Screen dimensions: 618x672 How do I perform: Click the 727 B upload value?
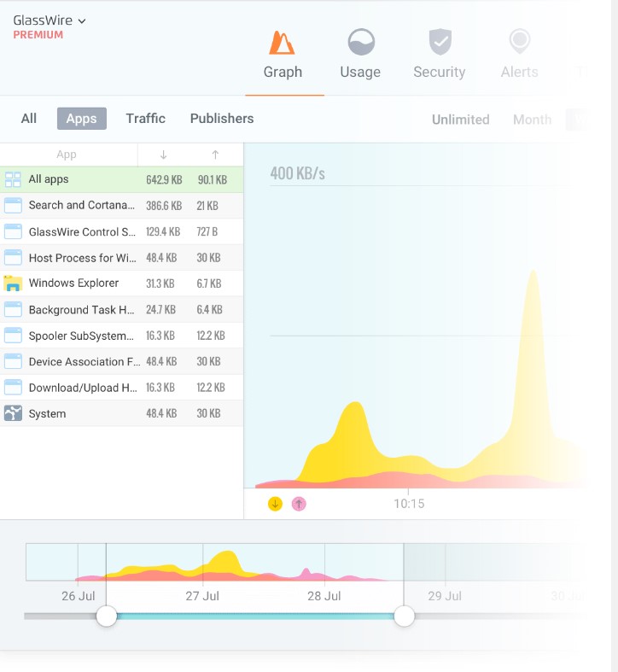(x=207, y=232)
